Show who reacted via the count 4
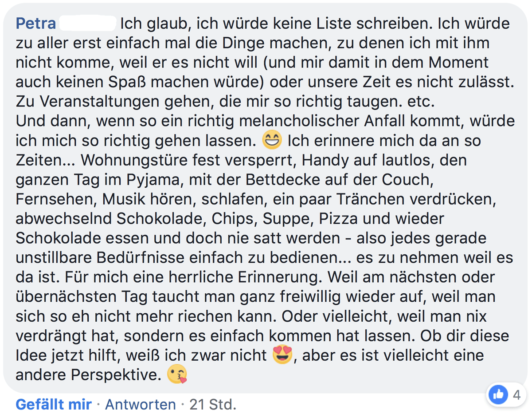 point(517,394)
